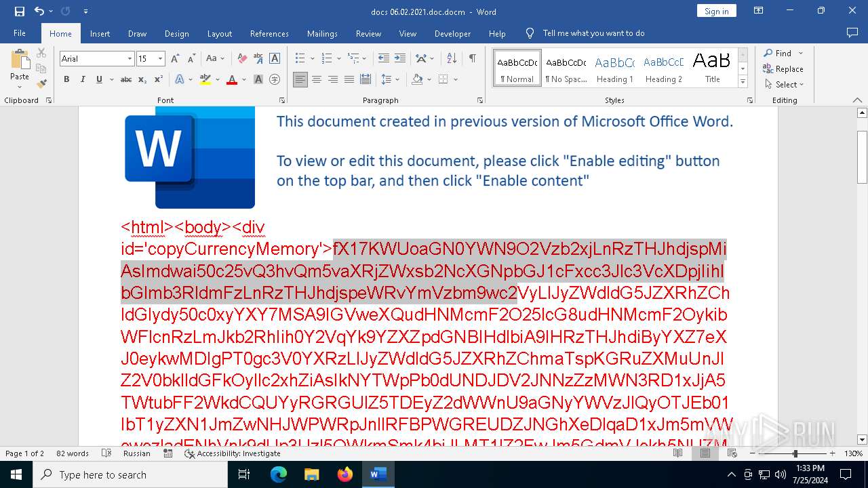Open the File menu
Screen dimensions: 868x488
tap(20, 33)
